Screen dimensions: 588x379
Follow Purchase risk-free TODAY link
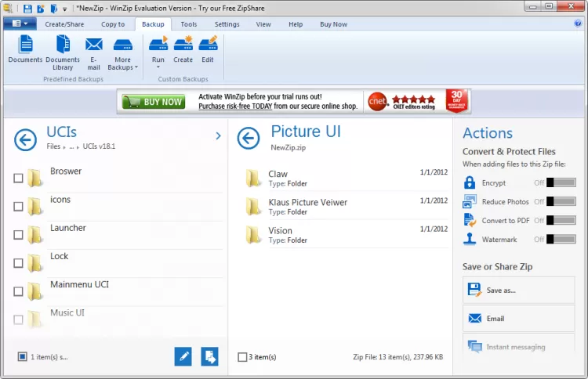pos(235,106)
